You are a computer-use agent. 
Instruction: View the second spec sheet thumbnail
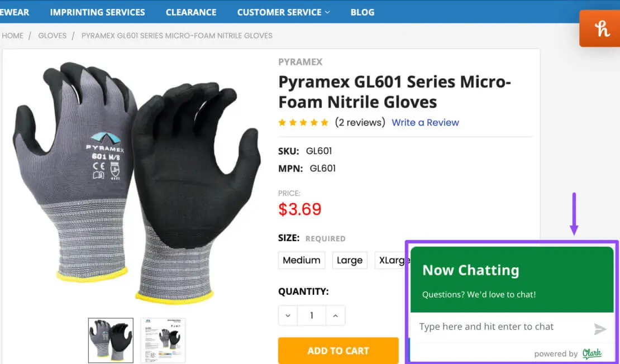(x=163, y=340)
